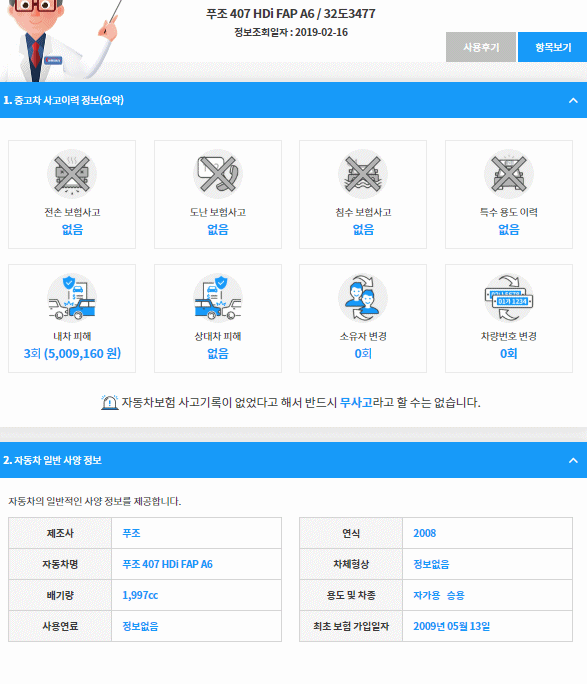Click the 푸조 407 HDi FAP A6 table value
Viewport: 587px width, 684px height.
click(167, 564)
